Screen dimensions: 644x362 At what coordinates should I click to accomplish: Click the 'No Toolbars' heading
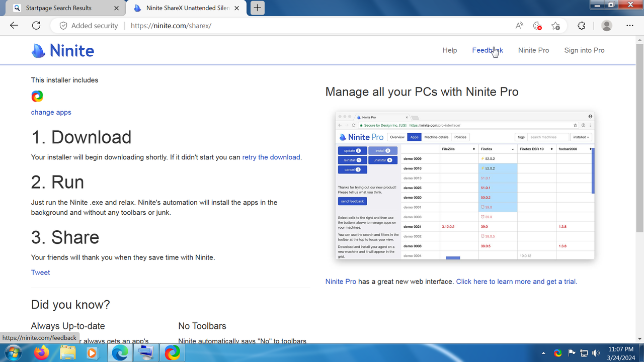click(x=202, y=326)
